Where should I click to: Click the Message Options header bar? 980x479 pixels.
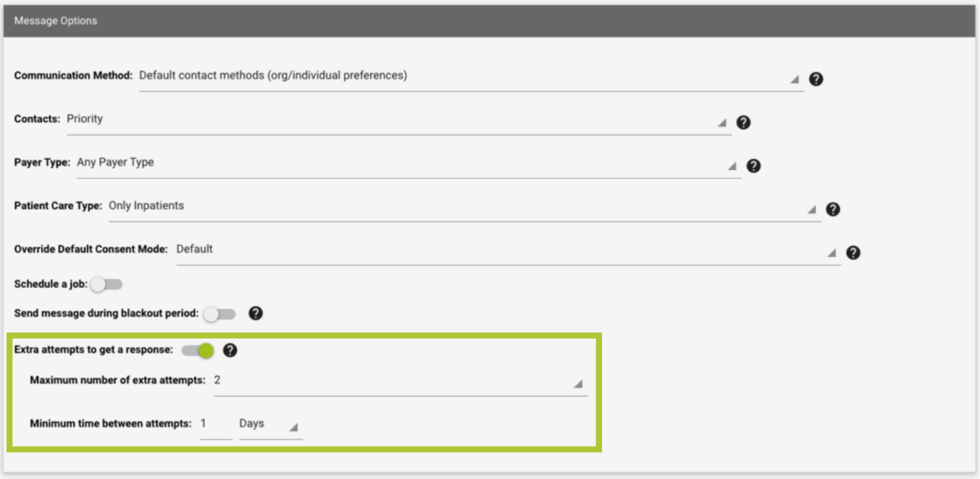click(489, 21)
